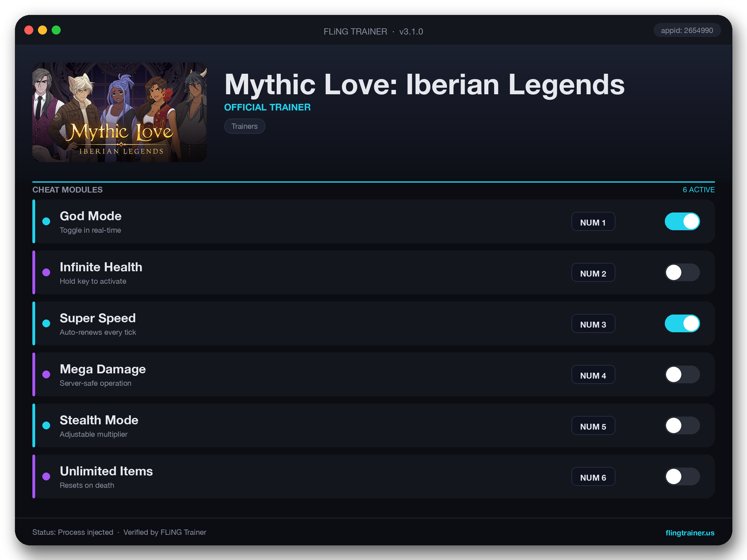Screen dimensions: 747x560
Task: Click the Mega Damage status dot
Action: tap(46, 374)
